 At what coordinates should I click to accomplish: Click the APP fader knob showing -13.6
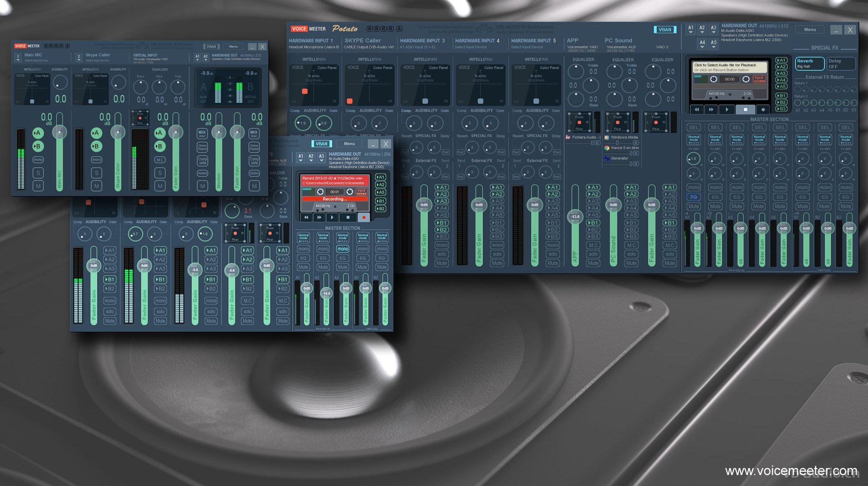point(575,216)
